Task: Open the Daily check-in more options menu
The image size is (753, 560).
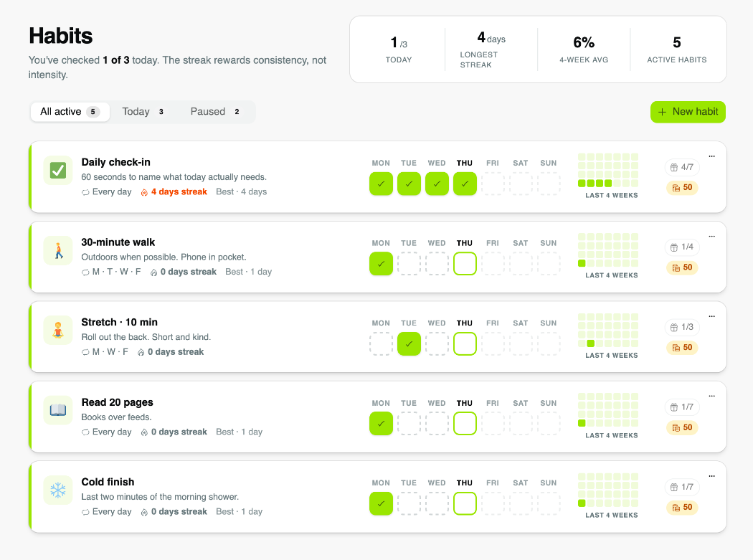Action: point(711,156)
